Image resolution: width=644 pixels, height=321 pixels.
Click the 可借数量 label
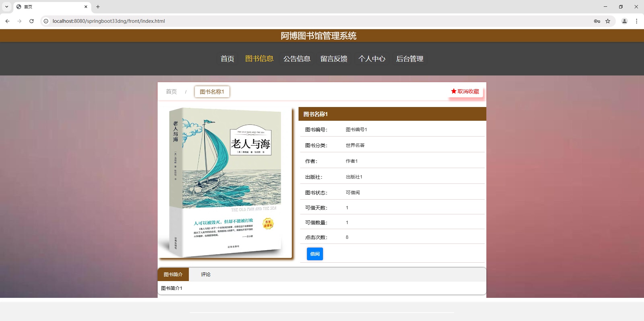[316, 222]
